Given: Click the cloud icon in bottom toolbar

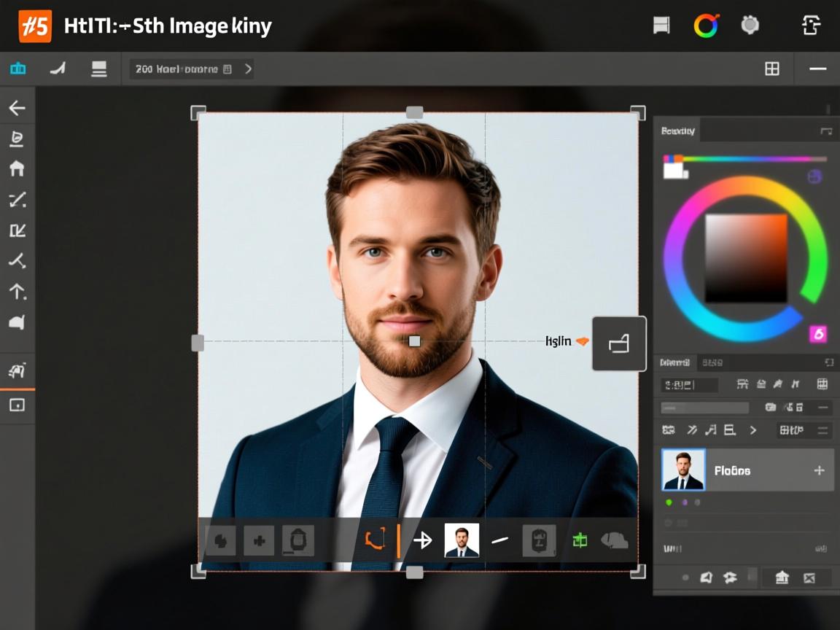Looking at the screenshot, I should (614, 540).
